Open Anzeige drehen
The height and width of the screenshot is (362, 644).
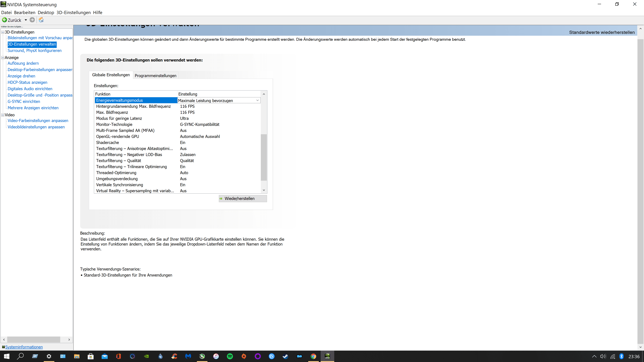21,76
